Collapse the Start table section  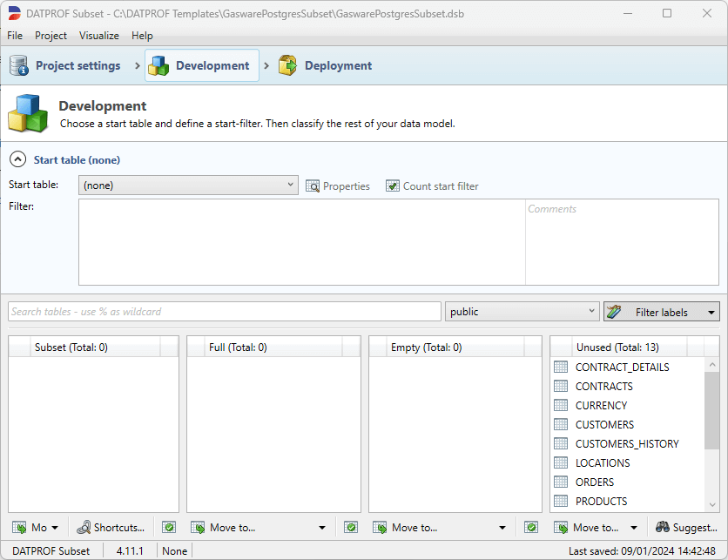[17, 160]
